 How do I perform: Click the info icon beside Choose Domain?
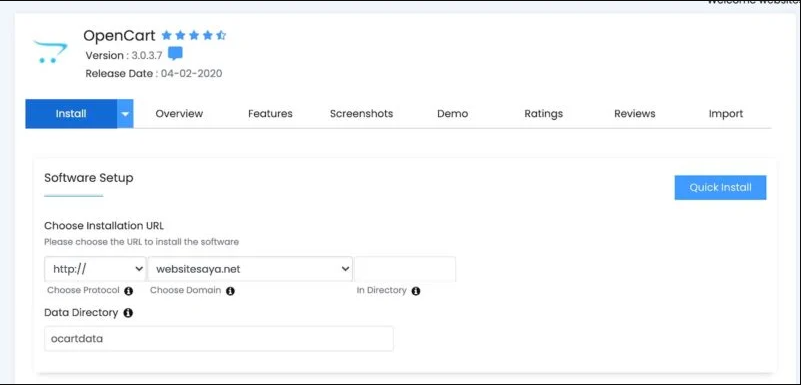pos(230,291)
